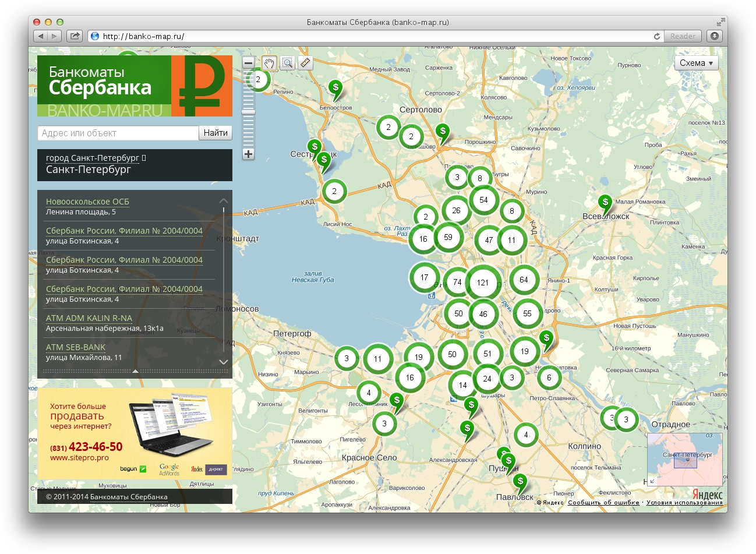Open Банкоматы Сбербанка footer link
756x554 pixels.
(129, 497)
